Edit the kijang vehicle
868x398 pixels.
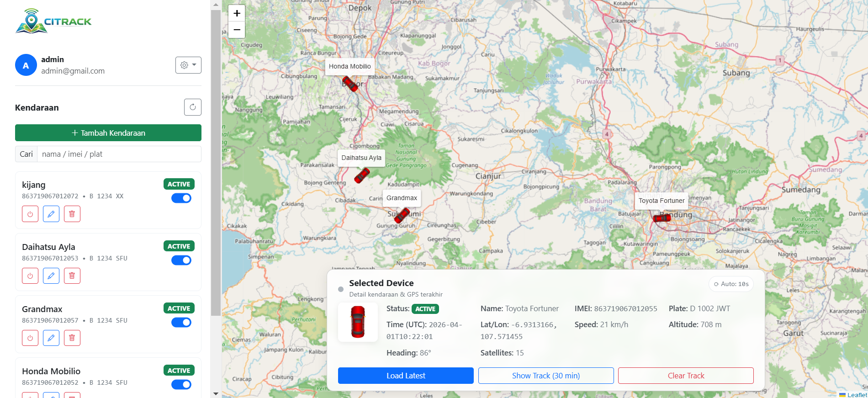click(51, 214)
